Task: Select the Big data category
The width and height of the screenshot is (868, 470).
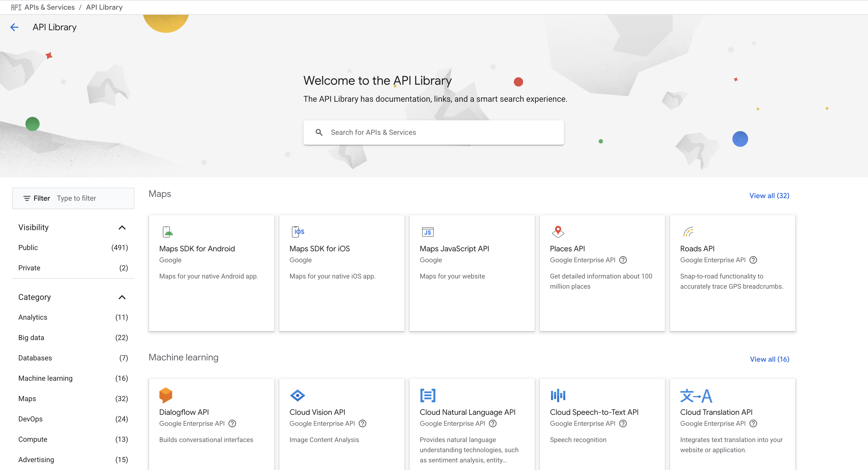Action: point(73,337)
